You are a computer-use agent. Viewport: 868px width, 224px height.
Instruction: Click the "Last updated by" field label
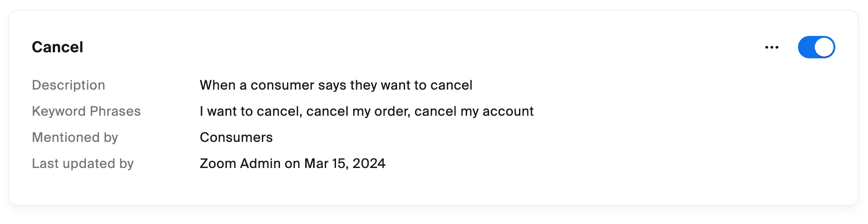tap(83, 163)
